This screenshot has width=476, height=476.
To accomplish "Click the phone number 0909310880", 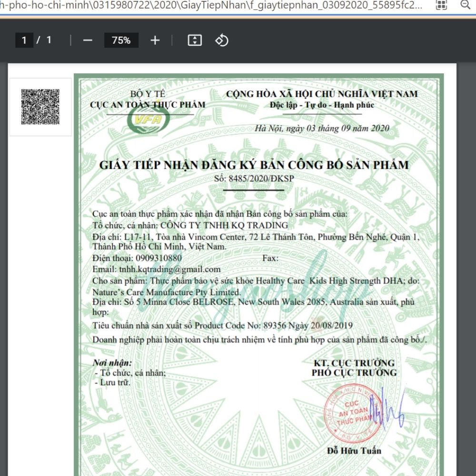I will click(x=159, y=258).
